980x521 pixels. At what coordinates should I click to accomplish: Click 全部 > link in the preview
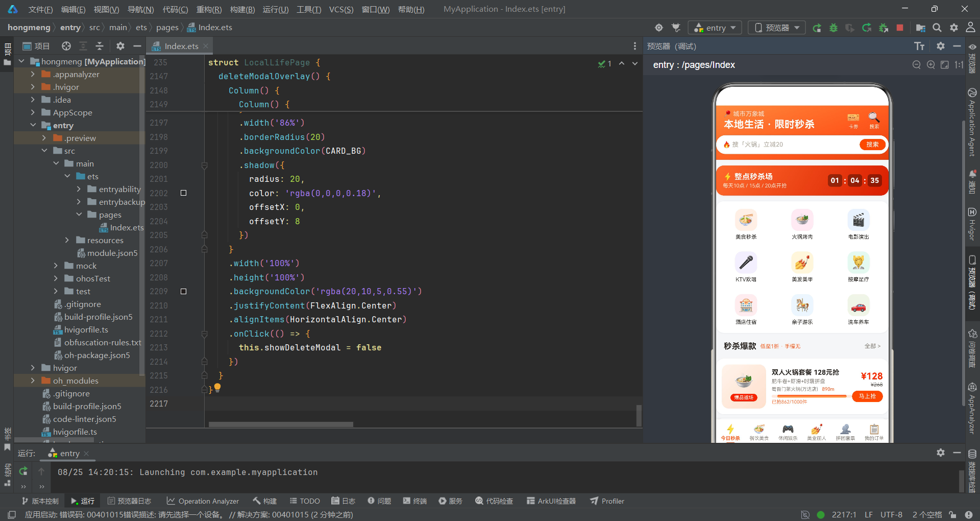tap(872, 346)
